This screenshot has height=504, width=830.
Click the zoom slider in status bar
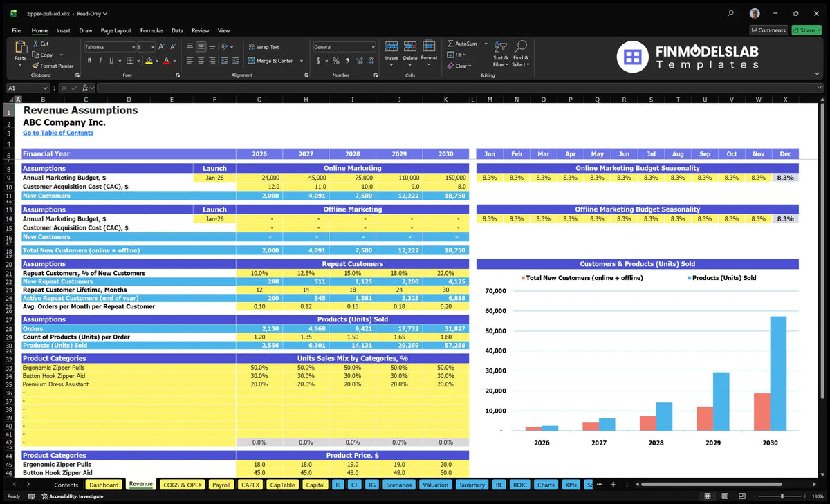782,496
